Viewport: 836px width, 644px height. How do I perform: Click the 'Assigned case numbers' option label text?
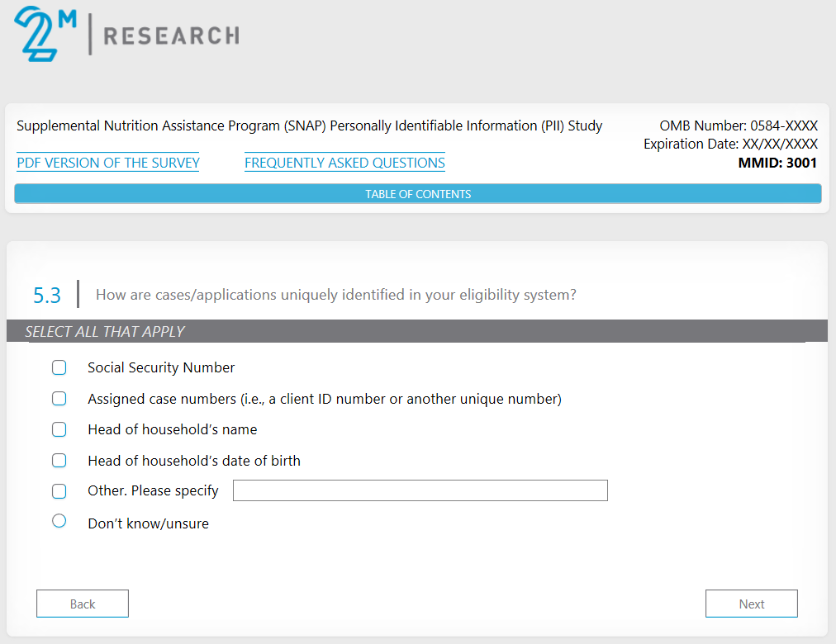(x=324, y=399)
